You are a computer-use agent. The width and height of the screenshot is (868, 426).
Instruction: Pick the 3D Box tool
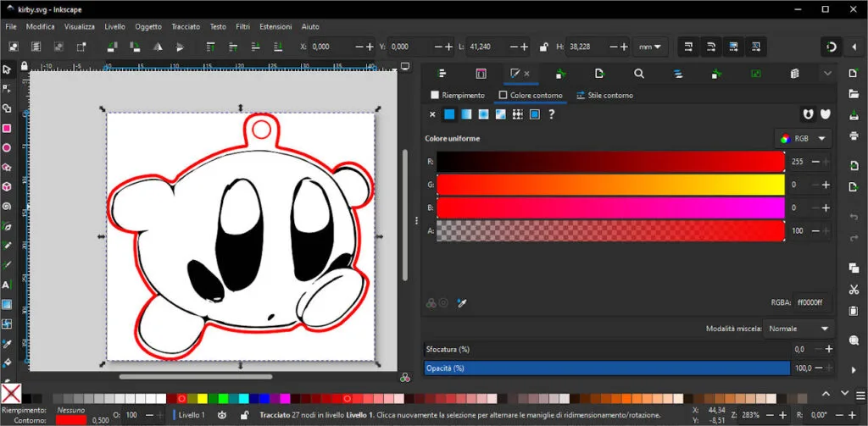7,187
